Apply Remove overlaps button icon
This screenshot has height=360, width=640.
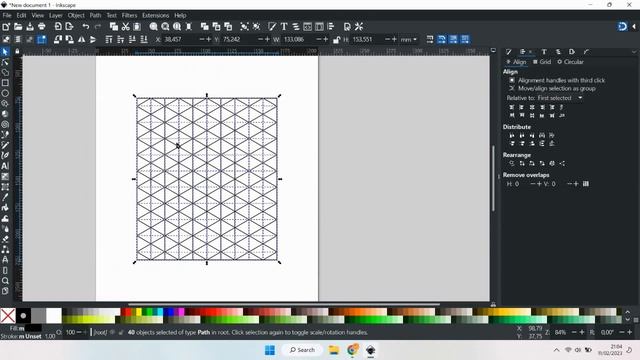586,184
